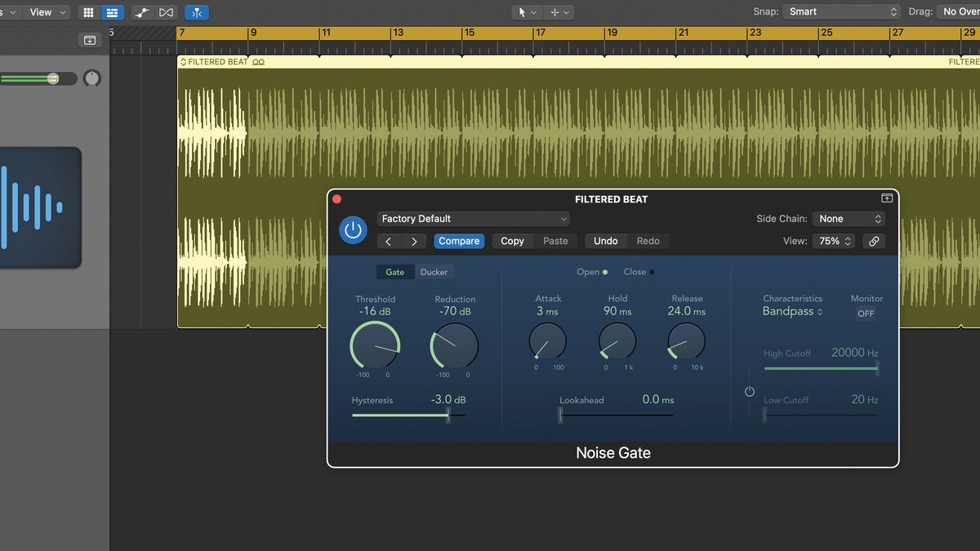
Task: Switch to Ducker mode
Action: click(x=434, y=271)
